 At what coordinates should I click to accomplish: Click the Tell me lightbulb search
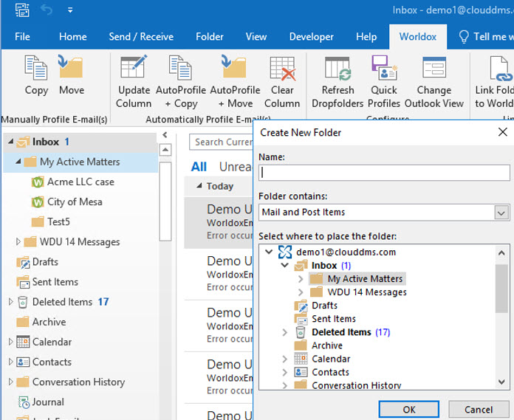464,37
